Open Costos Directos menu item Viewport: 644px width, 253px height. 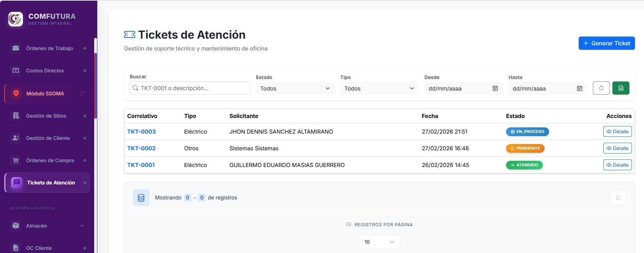[x=47, y=71]
